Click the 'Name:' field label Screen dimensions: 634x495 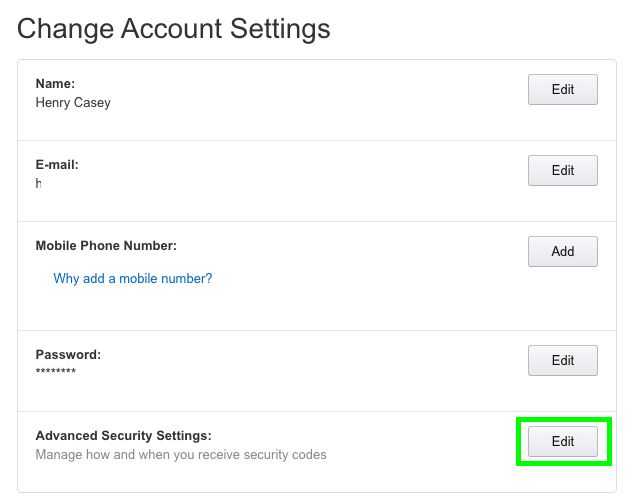click(56, 84)
